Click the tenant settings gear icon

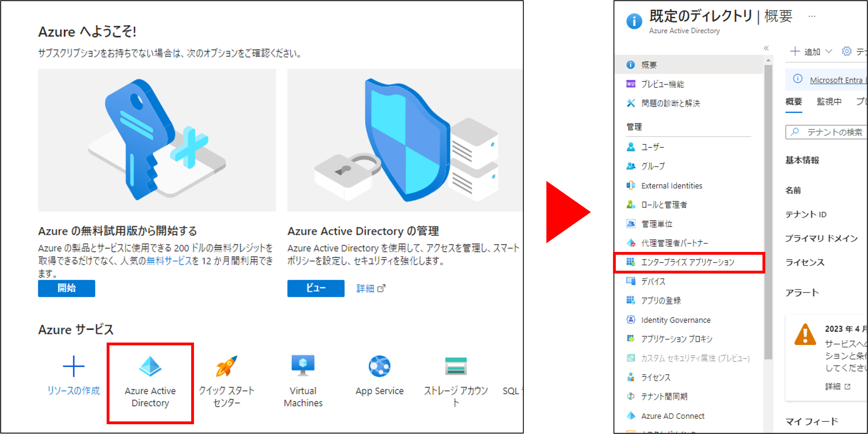[x=846, y=51]
